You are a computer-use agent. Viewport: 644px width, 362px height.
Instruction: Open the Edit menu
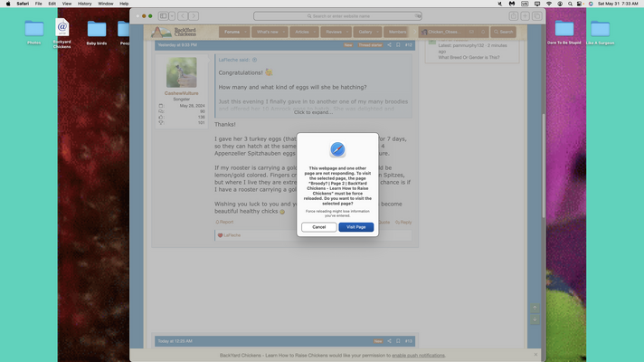click(52, 4)
